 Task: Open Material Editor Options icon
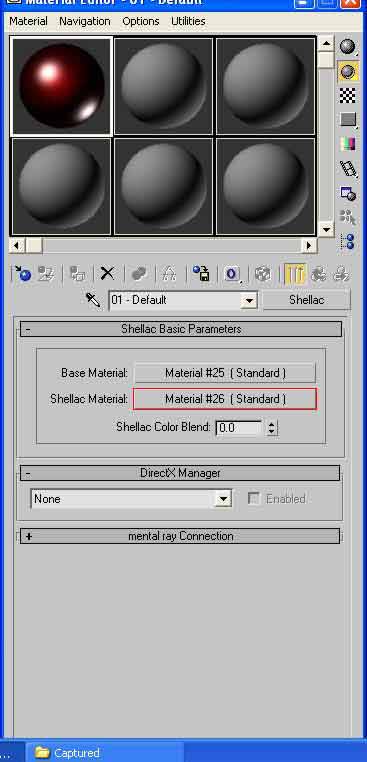tap(348, 193)
